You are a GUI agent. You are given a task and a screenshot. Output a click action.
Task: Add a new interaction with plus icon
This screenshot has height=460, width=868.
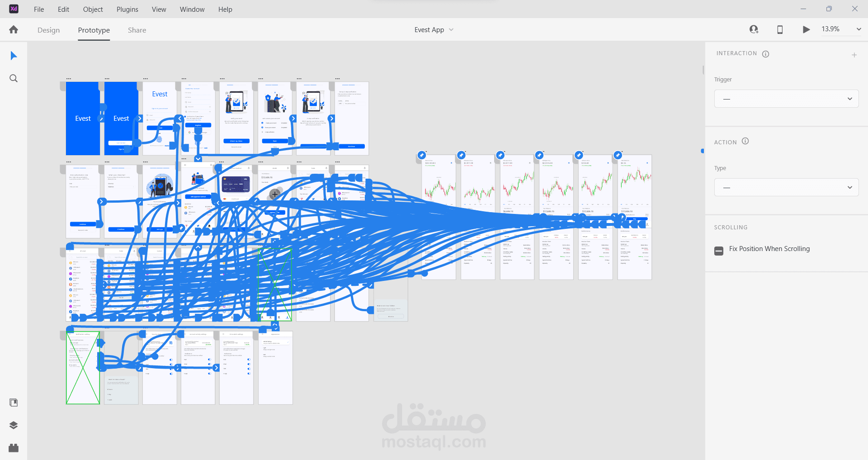pos(854,55)
